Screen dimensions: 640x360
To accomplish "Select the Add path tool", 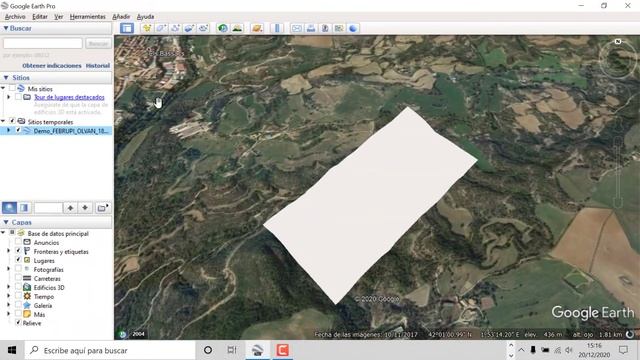I will tap(175, 28).
